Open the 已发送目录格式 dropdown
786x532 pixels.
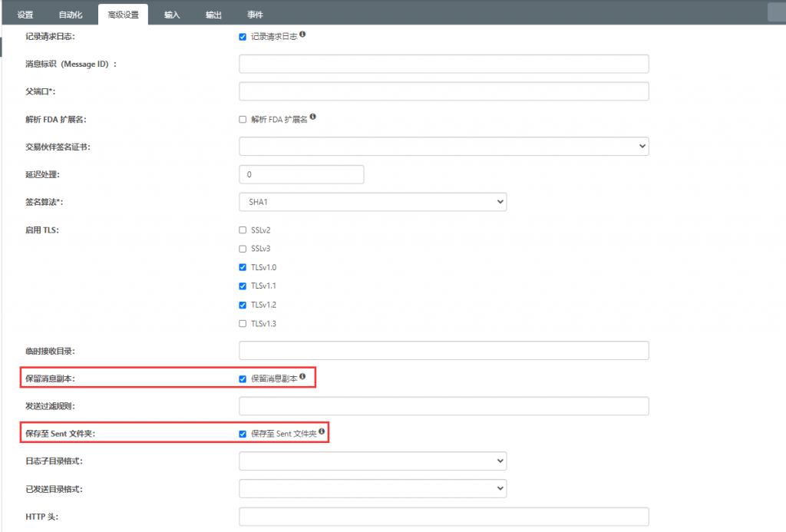click(372, 488)
